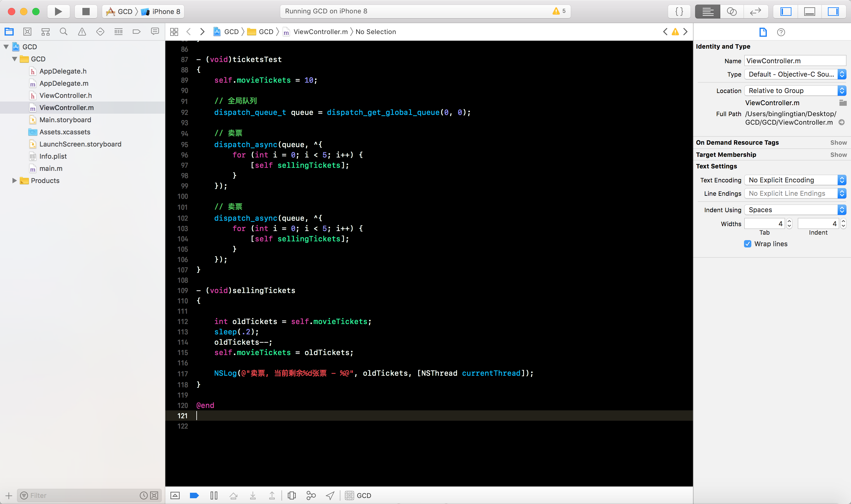Show On Demand Resource Tags section

(839, 143)
